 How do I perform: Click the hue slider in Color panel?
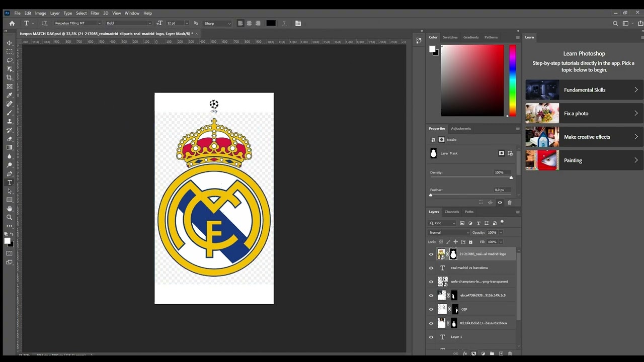coord(512,80)
